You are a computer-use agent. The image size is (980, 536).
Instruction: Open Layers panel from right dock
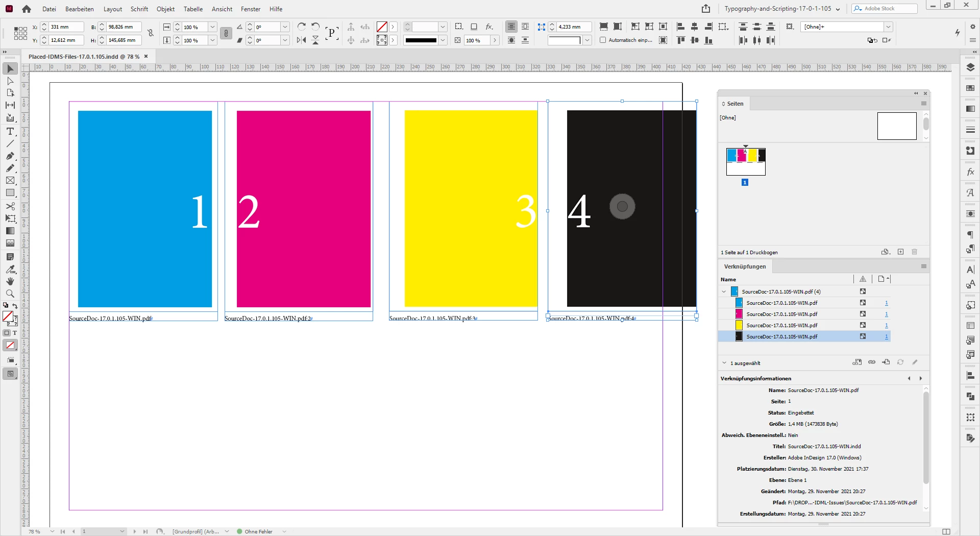970,67
